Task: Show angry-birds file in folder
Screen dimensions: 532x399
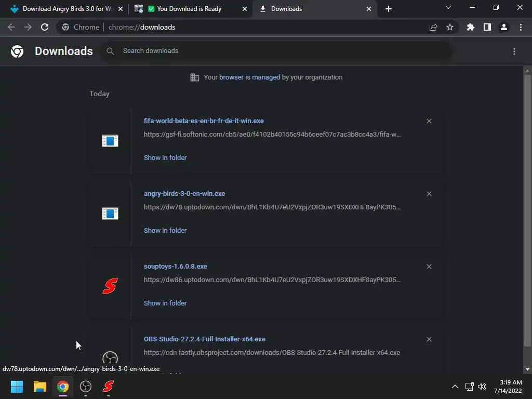Action: 165,230
